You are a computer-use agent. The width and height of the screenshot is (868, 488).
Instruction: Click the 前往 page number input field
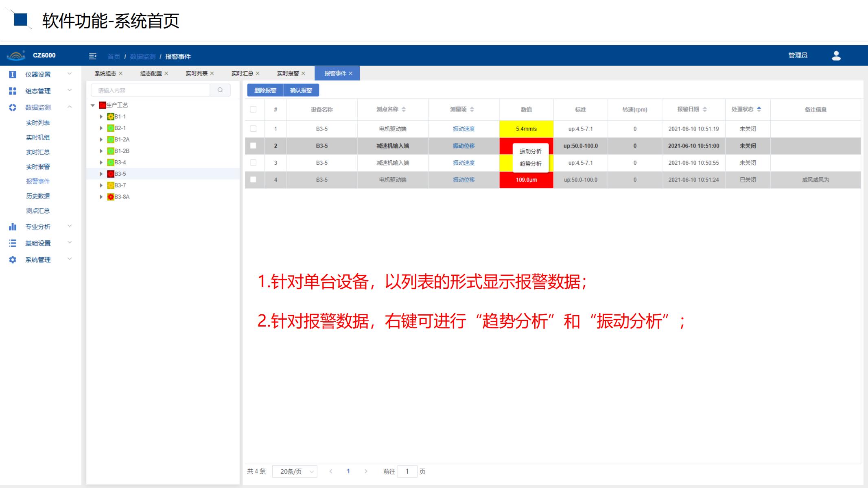point(408,471)
